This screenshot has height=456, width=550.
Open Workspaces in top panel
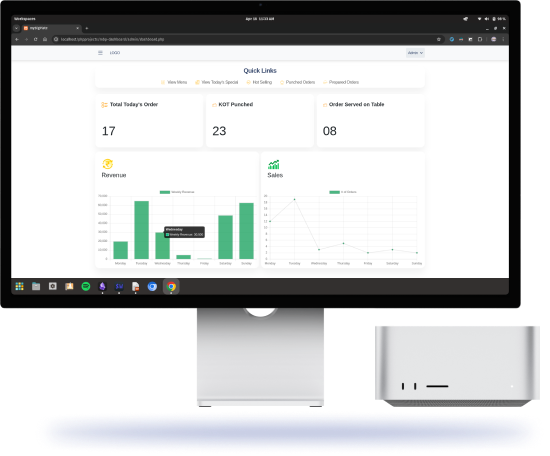click(x=25, y=19)
